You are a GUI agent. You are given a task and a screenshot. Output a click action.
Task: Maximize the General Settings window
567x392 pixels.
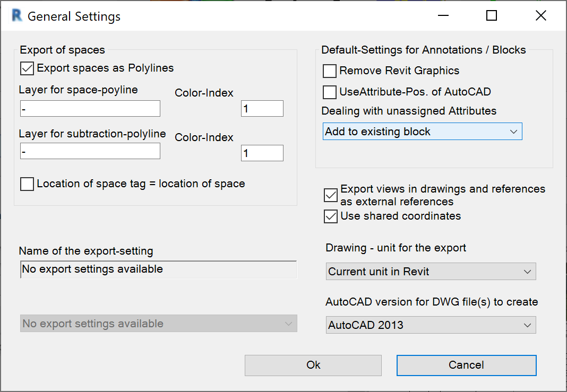(x=492, y=16)
